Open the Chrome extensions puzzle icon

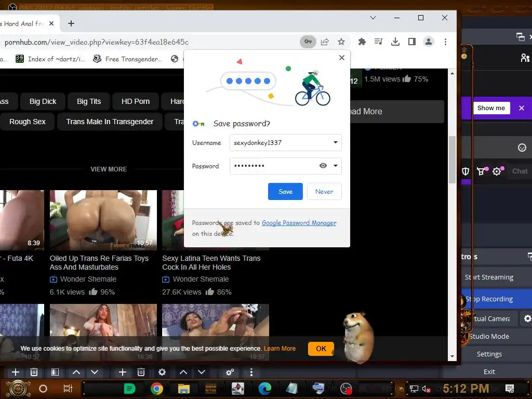pyautogui.click(x=362, y=42)
